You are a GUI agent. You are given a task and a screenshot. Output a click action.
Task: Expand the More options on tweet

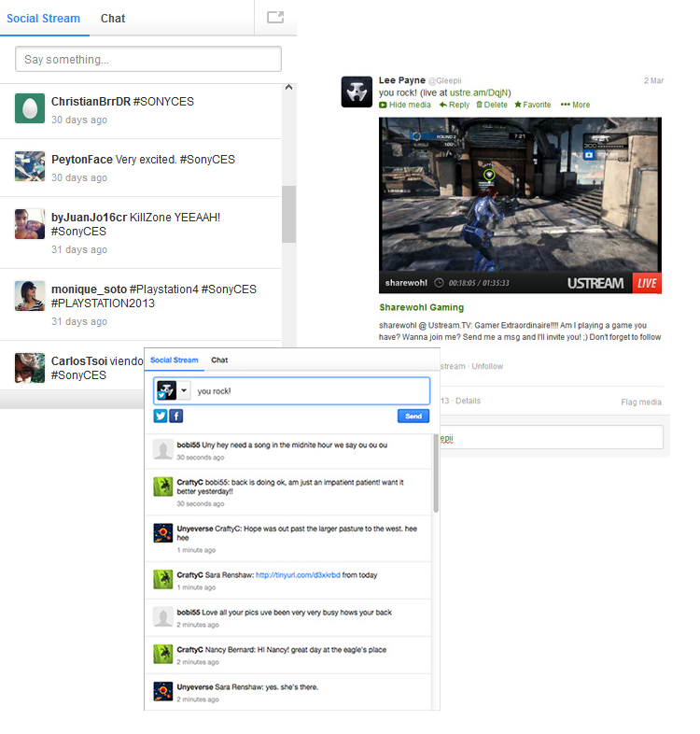[575, 105]
